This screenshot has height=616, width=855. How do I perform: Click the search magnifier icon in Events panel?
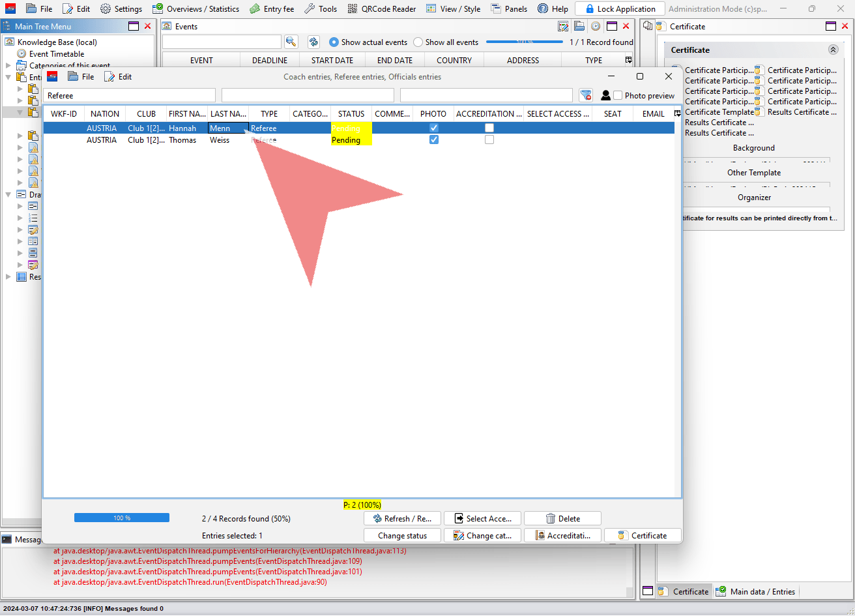coord(291,42)
